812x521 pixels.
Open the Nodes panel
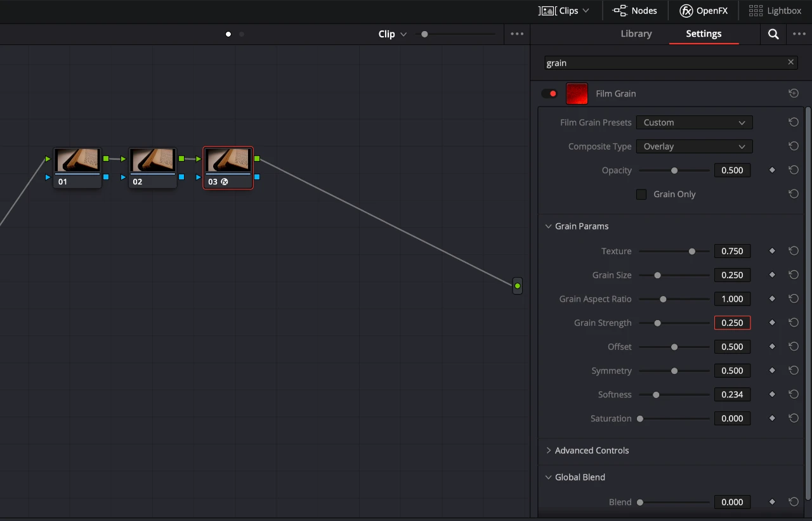click(x=635, y=10)
